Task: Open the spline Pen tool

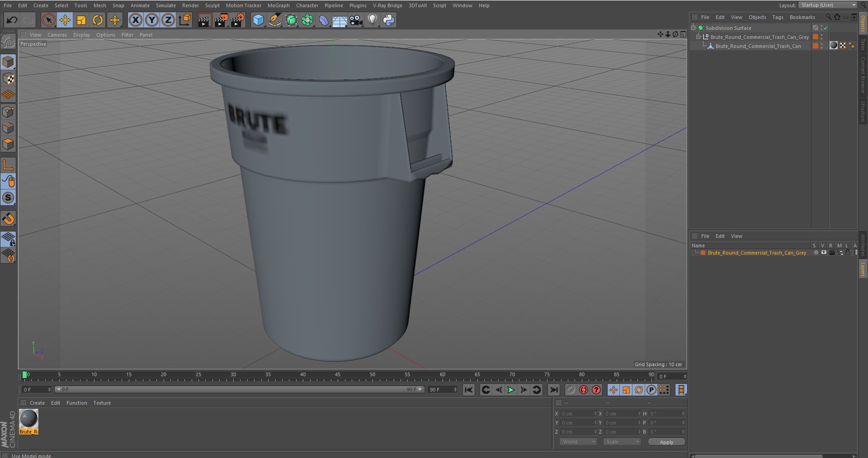Action: coord(275,20)
